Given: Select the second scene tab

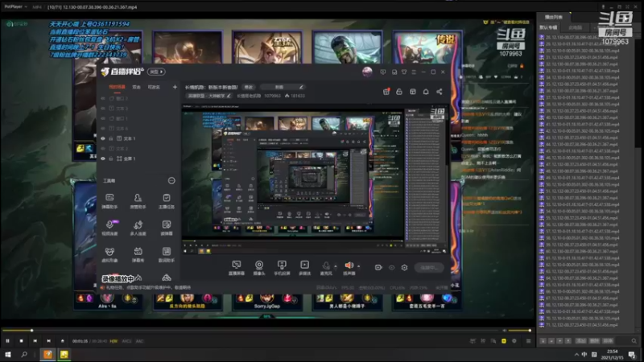Looking at the screenshot, I should (x=136, y=87).
